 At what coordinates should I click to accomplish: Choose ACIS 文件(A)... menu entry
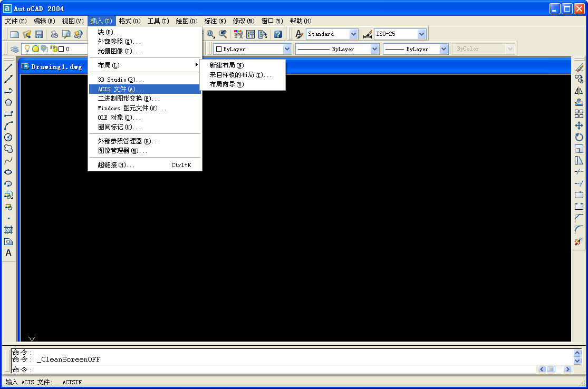(x=144, y=89)
